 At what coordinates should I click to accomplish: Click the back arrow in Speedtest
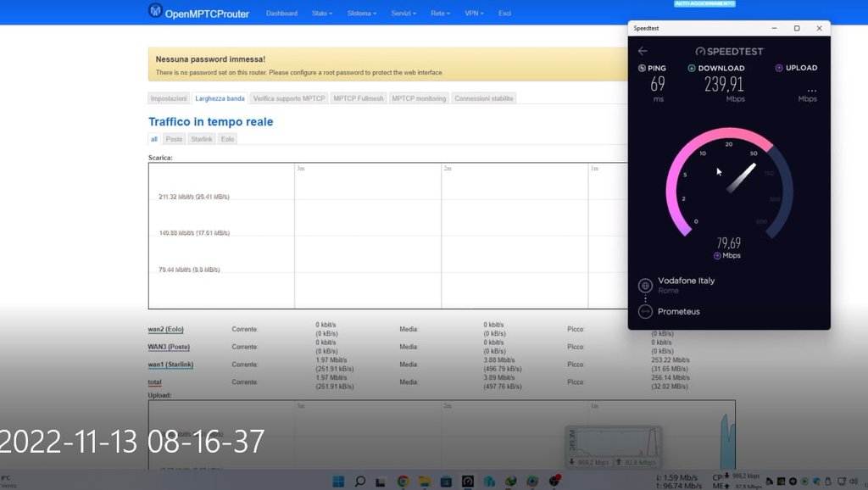pos(643,51)
